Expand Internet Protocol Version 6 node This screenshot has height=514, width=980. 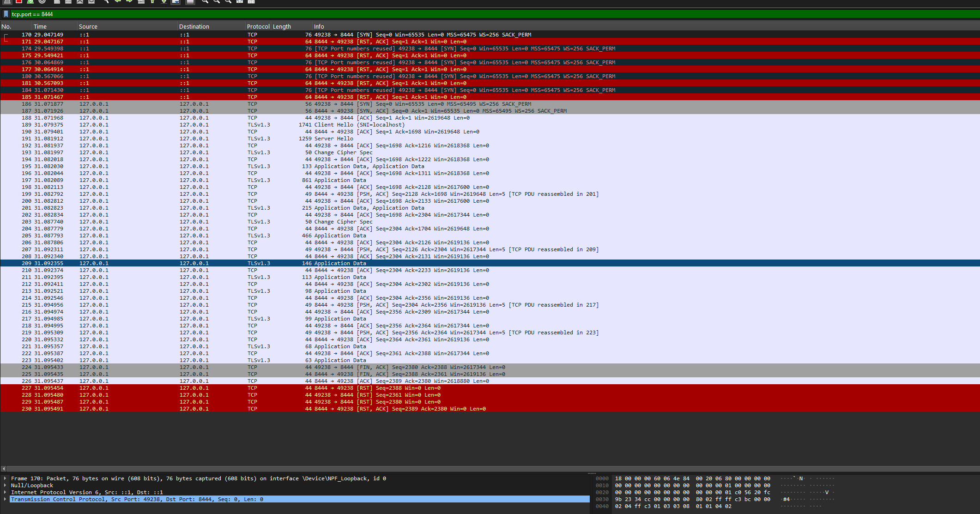[5, 492]
